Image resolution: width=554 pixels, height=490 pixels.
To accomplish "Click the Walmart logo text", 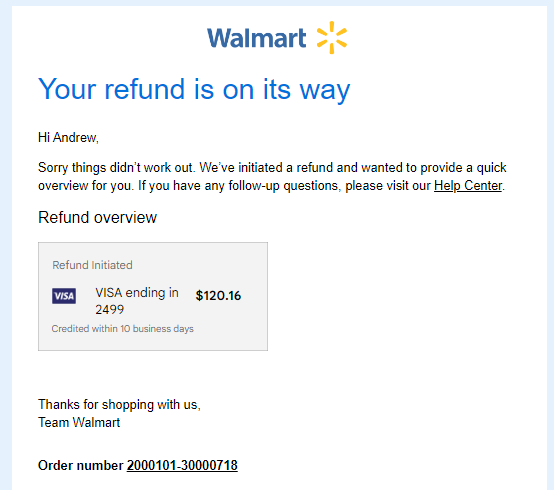I will click(257, 38).
